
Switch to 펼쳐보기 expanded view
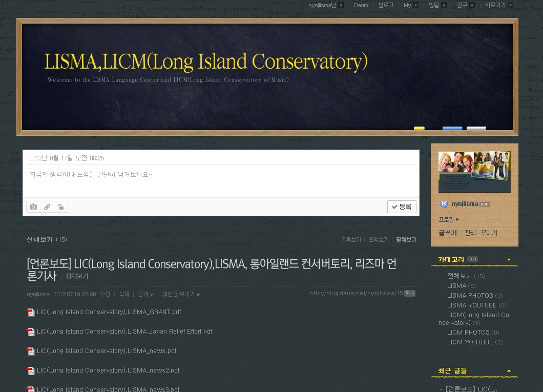[x=406, y=240]
